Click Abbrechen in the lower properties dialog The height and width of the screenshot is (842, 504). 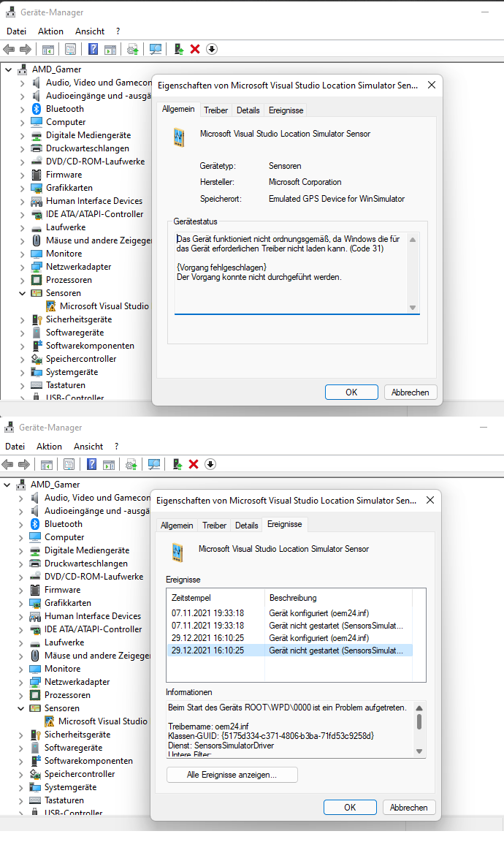pos(408,808)
